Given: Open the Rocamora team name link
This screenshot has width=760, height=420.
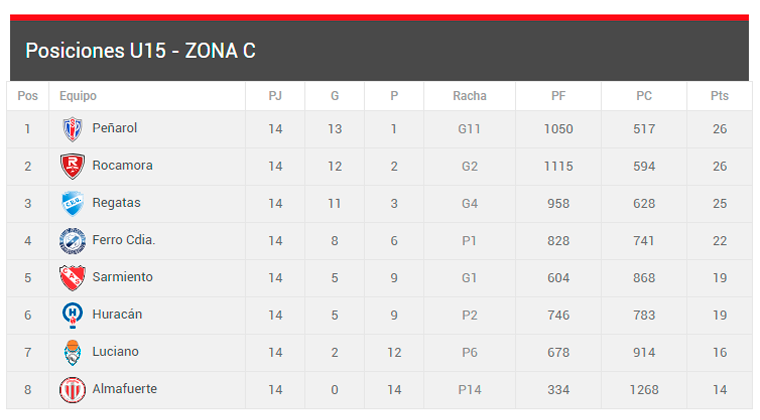Looking at the screenshot, I should 122,166.
